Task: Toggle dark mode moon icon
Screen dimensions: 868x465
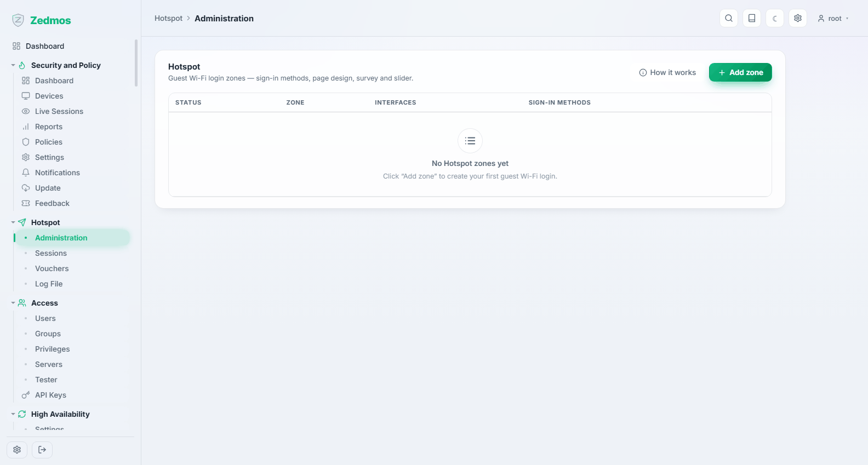Action: (775, 18)
